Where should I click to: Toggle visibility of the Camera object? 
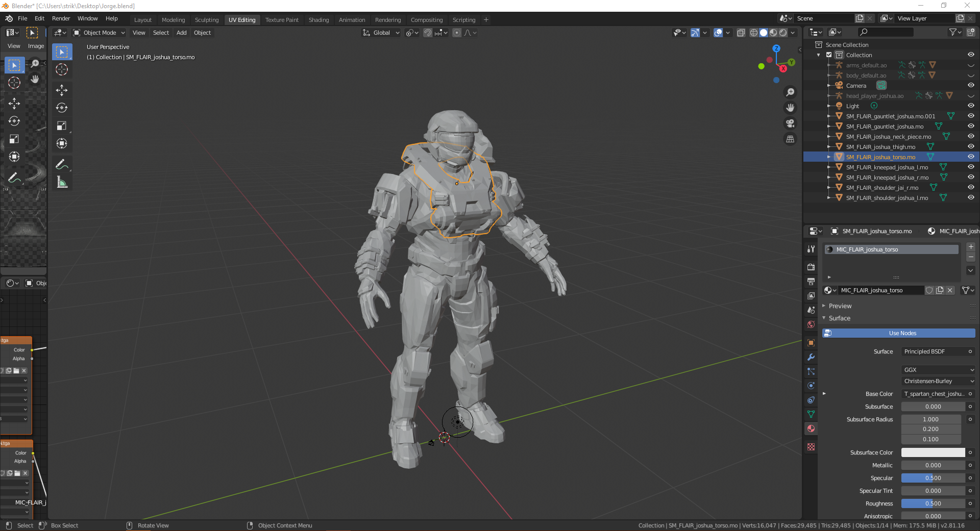(x=971, y=85)
